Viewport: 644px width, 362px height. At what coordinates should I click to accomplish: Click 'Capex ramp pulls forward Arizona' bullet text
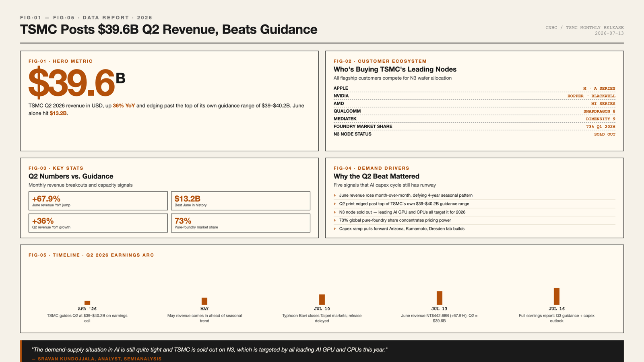(402, 229)
